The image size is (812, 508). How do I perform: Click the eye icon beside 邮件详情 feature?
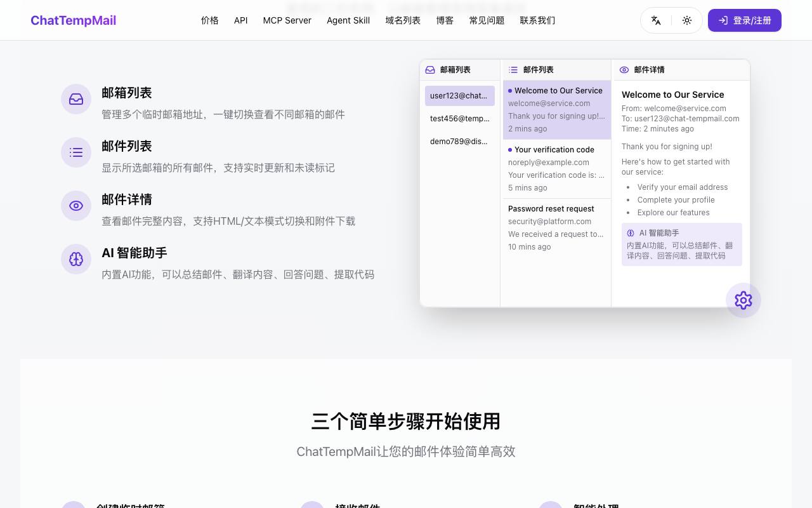point(76,206)
